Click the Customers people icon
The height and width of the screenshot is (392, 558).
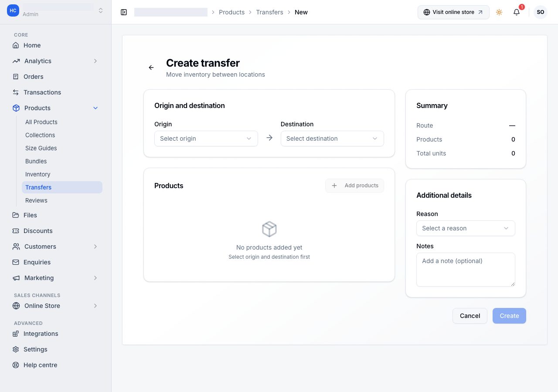click(16, 247)
